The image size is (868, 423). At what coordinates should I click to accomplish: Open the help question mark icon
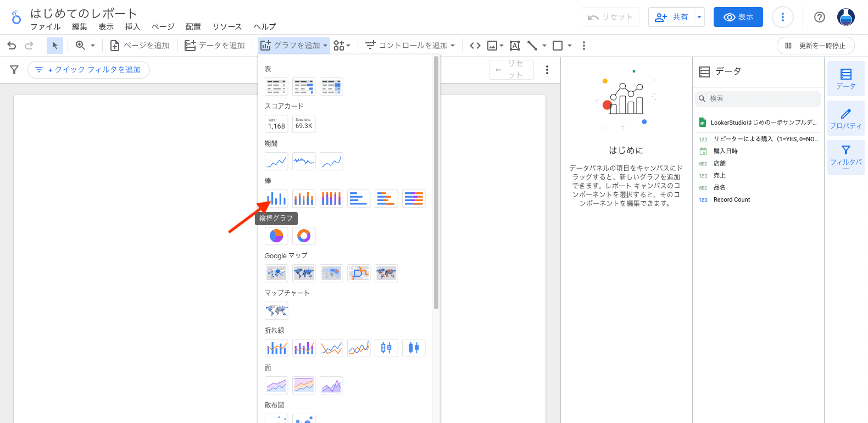click(x=819, y=17)
